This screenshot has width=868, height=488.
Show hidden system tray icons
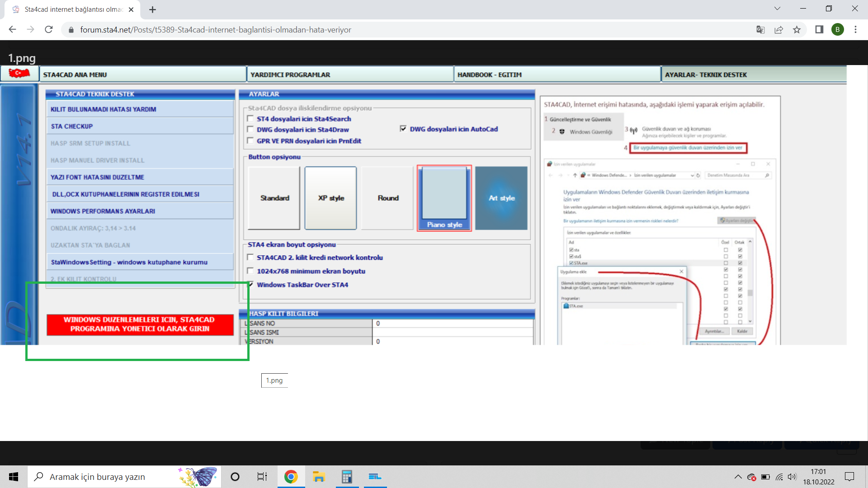coord(738,477)
